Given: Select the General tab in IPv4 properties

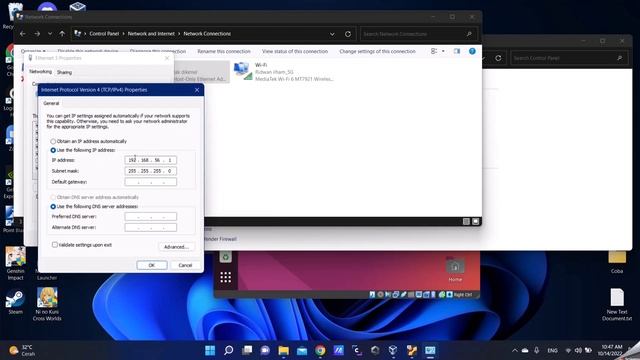Looking at the screenshot, I should click(x=51, y=103).
